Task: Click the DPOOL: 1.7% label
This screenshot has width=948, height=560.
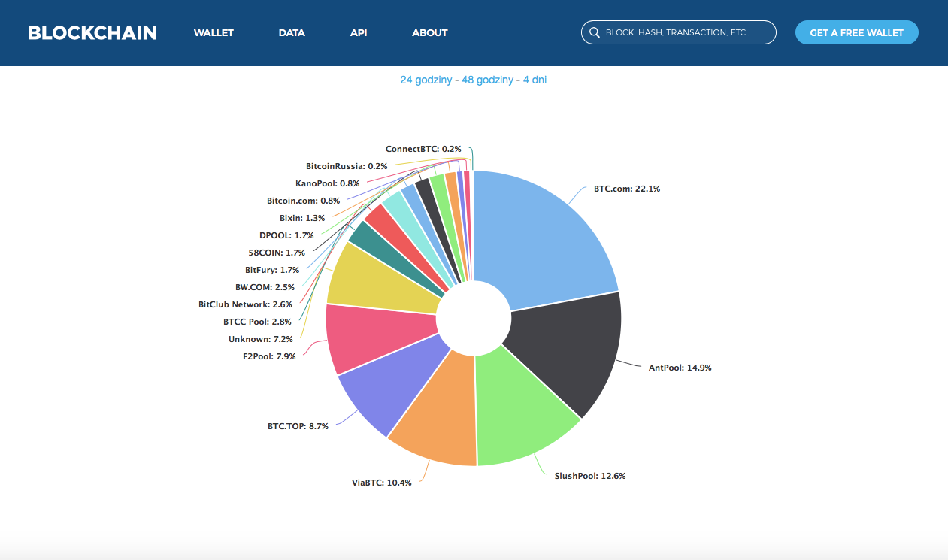Action: pyautogui.click(x=286, y=235)
